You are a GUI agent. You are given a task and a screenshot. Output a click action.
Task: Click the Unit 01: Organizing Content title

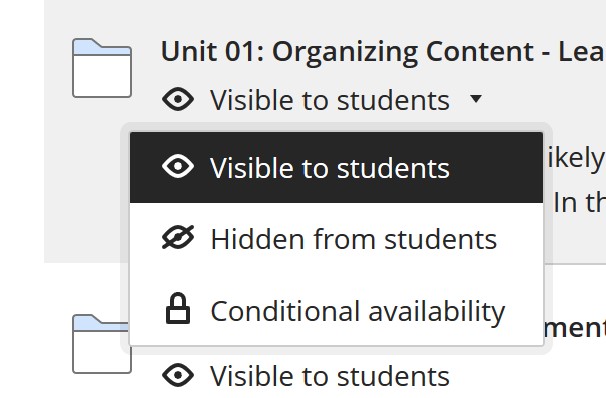point(383,52)
